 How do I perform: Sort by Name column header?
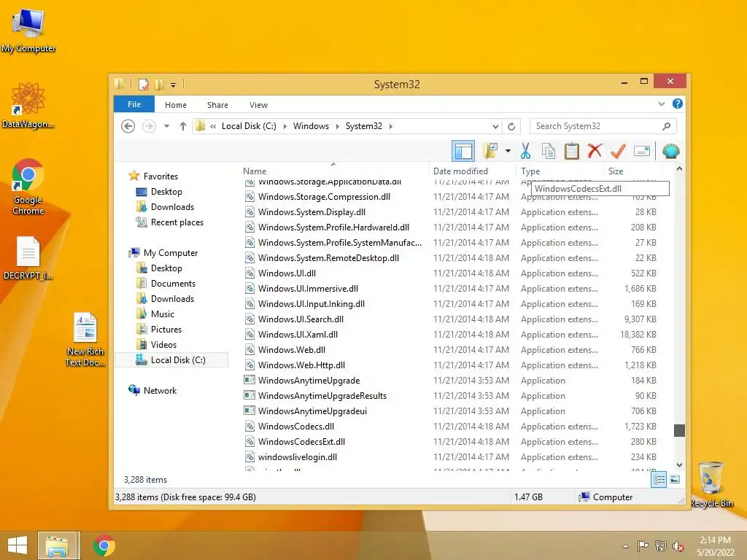(x=255, y=171)
